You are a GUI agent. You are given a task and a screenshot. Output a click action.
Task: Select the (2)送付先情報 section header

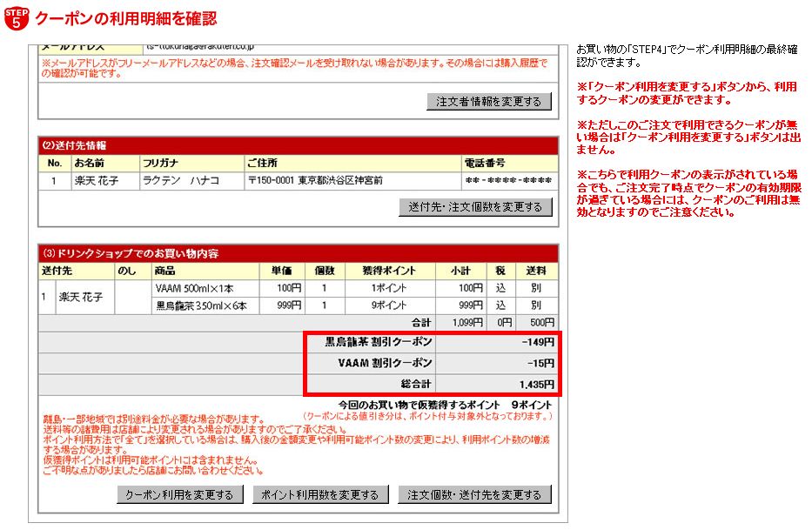click(299, 145)
